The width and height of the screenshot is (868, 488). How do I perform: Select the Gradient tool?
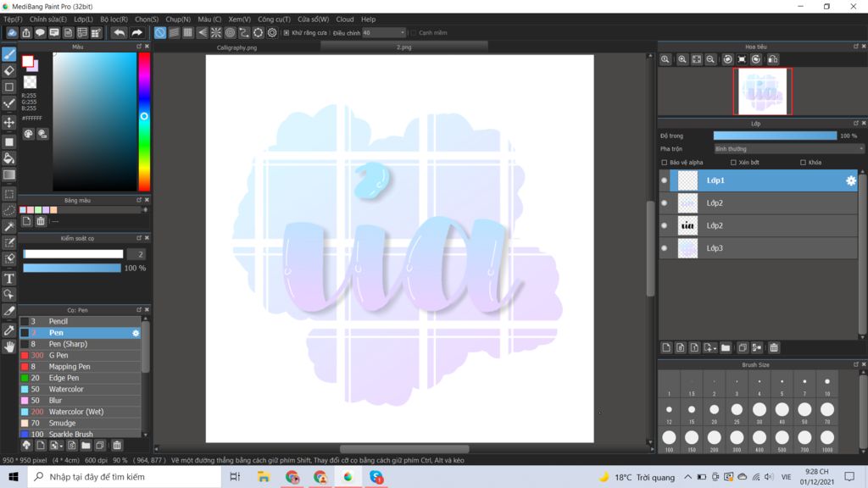pyautogui.click(x=8, y=175)
